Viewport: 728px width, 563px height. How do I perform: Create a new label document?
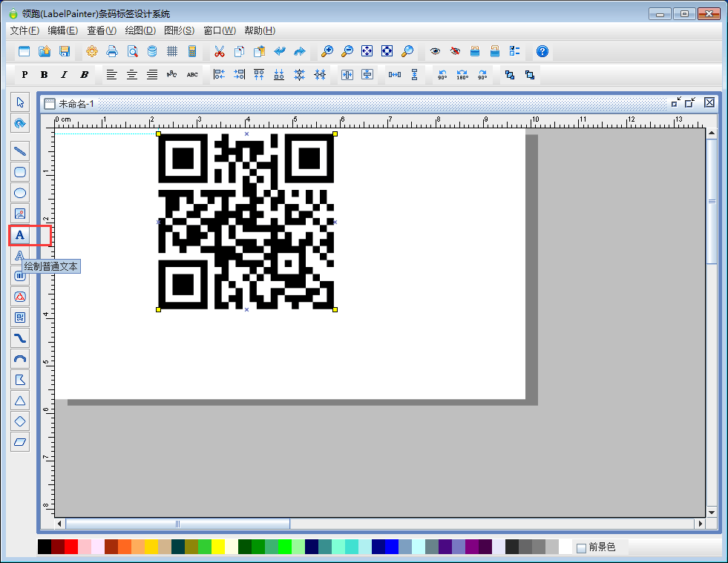[x=24, y=51]
